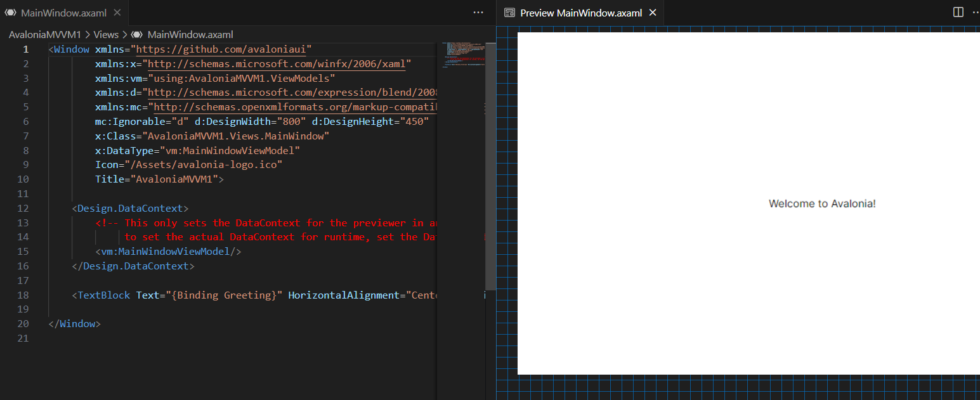The width and height of the screenshot is (980, 400).
Task: Click the d:DesignHeight 450 value
Action: pyautogui.click(x=414, y=122)
